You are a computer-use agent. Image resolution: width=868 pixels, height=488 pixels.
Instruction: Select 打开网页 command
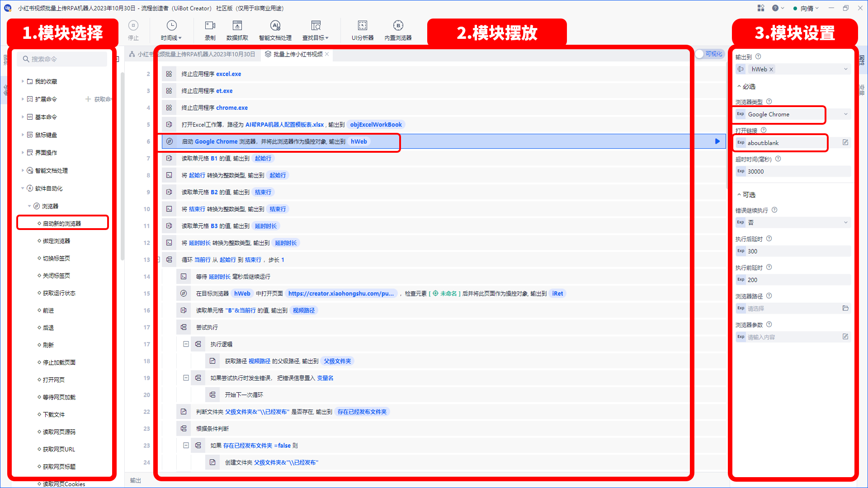(54, 380)
